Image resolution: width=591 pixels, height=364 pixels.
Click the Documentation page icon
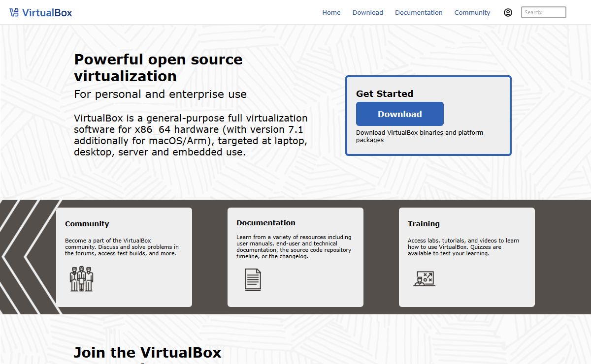[253, 279]
